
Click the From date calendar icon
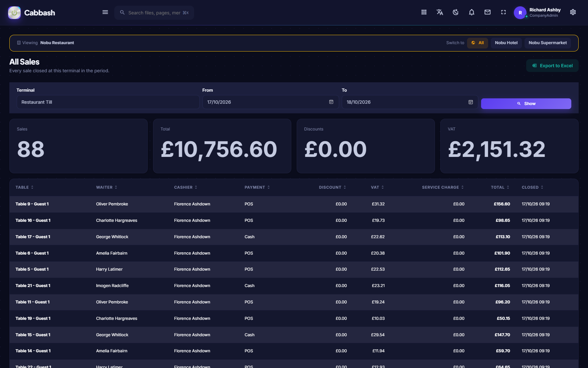click(331, 102)
